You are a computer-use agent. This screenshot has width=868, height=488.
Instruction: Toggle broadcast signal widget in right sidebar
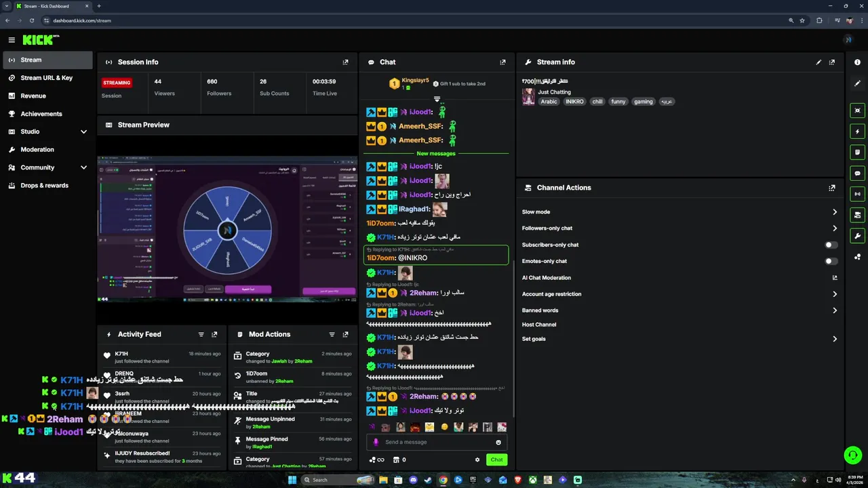(x=858, y=194)
